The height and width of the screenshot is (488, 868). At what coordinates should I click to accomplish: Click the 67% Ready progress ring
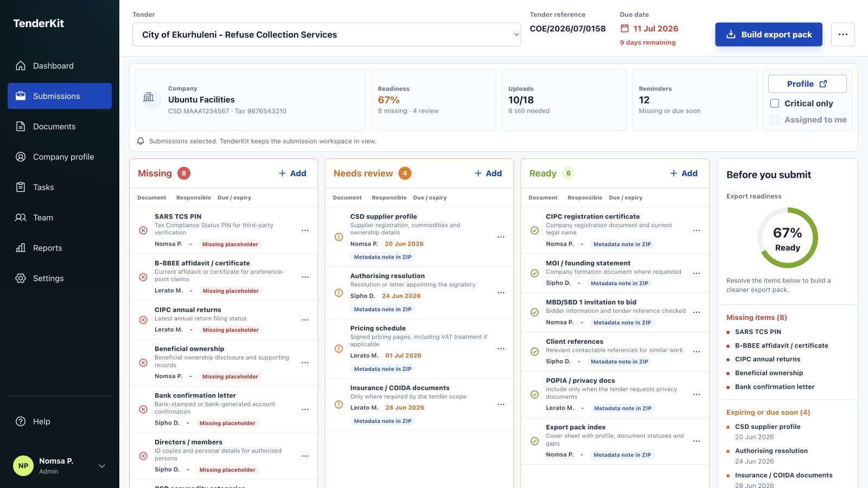(788, 237)
